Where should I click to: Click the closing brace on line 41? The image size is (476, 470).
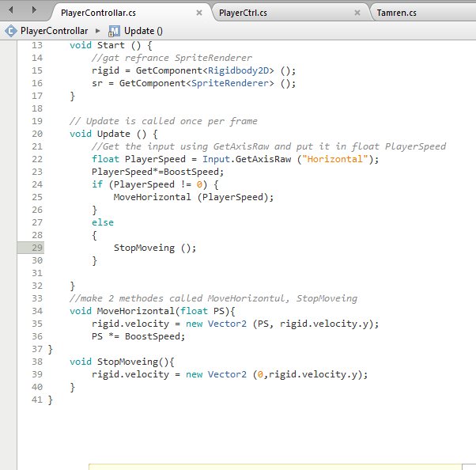click(x=50, y=400)
